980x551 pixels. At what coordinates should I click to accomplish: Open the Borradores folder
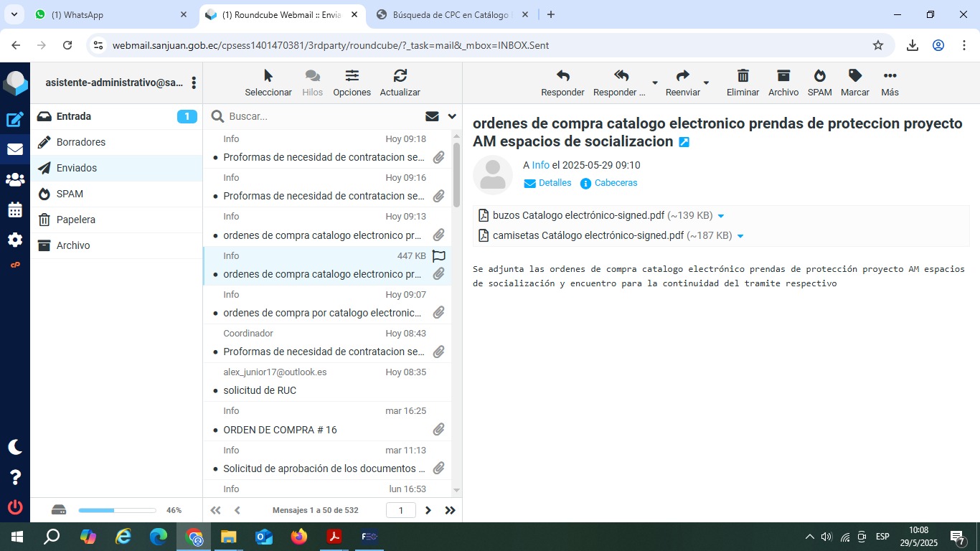[81, 142]
